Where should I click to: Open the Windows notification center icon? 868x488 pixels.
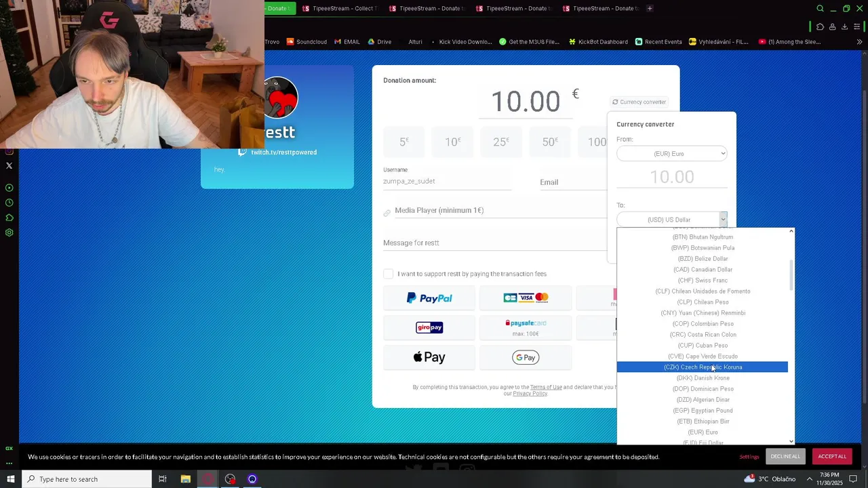pyautogui.click(x=853, y=479)
